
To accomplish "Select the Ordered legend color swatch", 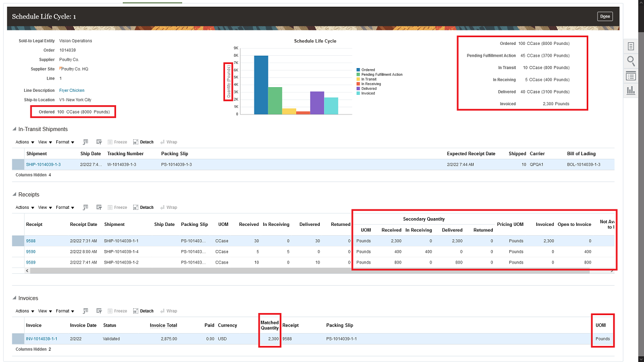I will (358, 70).
